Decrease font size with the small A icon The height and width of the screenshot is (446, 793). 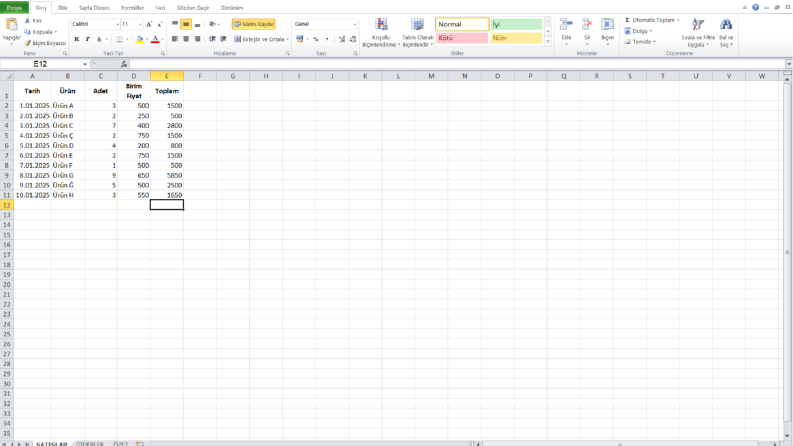(160, 24)
